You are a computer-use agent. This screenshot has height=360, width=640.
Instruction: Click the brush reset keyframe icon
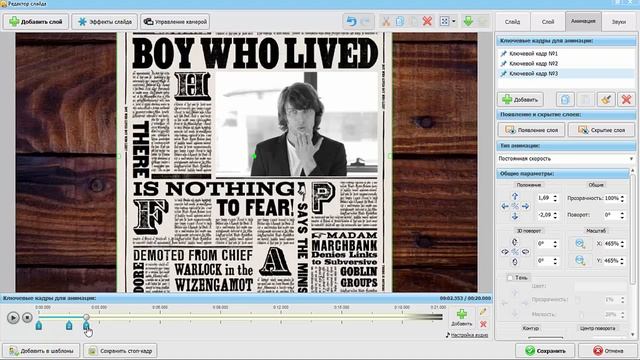[x=606, y=100]
